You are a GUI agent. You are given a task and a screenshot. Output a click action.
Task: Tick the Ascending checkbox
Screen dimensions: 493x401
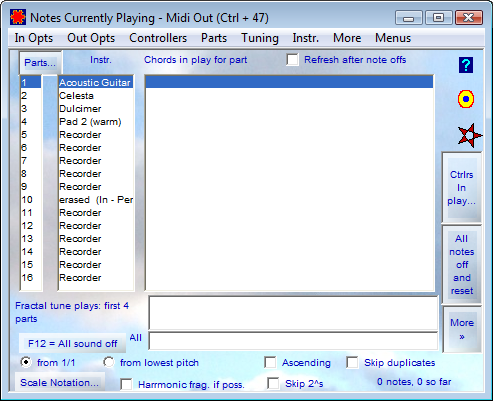pyautogui.click(x=270, y=362)
